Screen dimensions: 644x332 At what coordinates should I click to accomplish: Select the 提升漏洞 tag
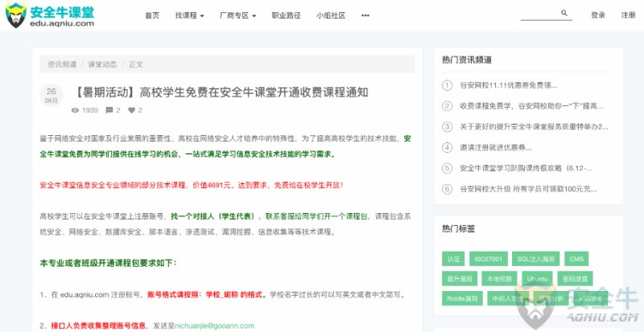tap(460, 279)
